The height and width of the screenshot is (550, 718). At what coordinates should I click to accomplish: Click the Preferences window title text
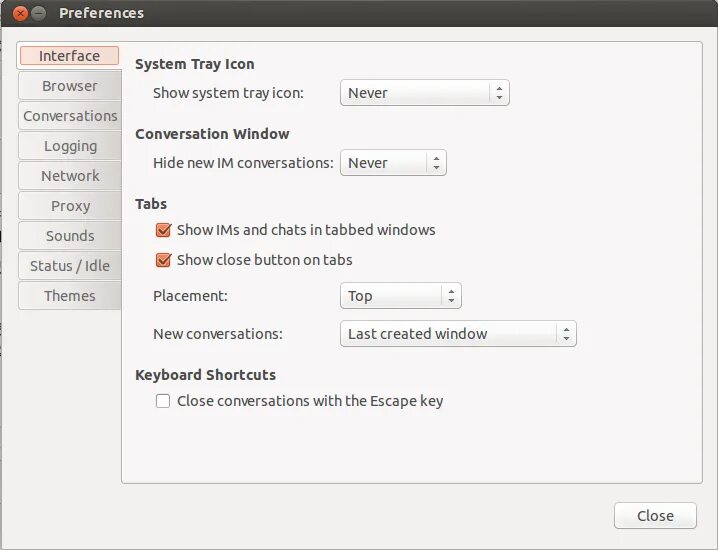[x=101, y=13]
